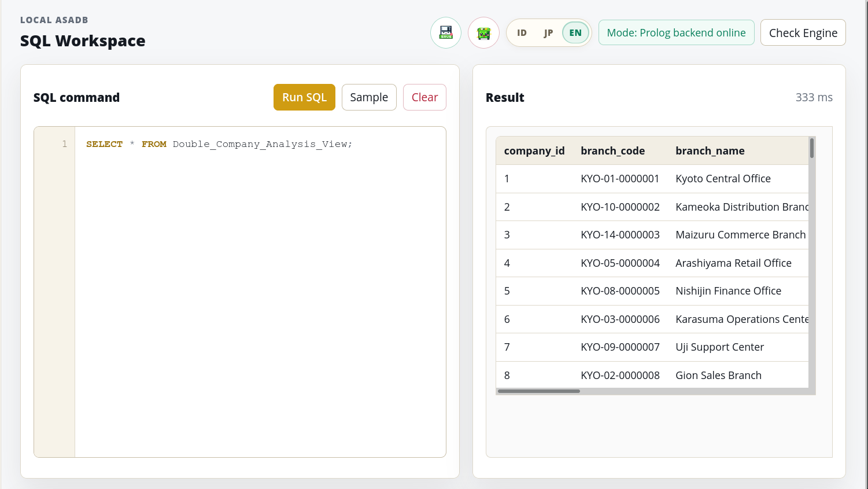Click the SELECT keyword in editor

104,144
